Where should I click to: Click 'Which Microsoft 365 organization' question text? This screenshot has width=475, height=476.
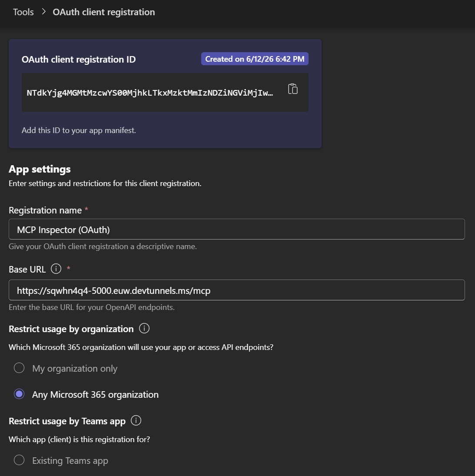(x=141, y=347)
